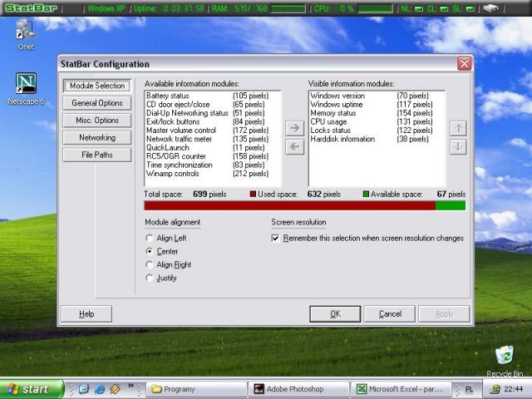Close the StatBar Configuration dialog
The height and width of the screenshot is (399, 532).
[464, 63]
